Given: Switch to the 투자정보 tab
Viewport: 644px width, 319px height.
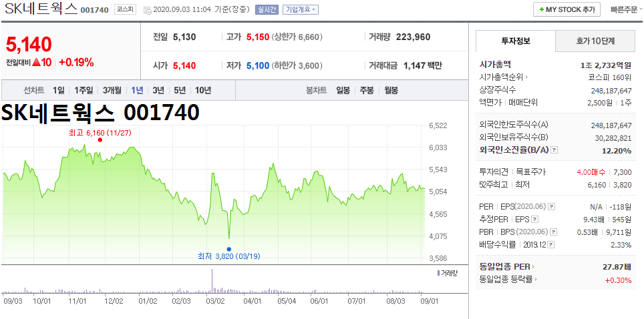Looking at the screenshot, I should [516, 41].
